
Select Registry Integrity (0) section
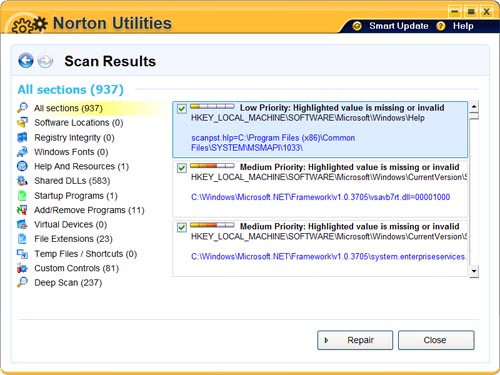point(74,137)
